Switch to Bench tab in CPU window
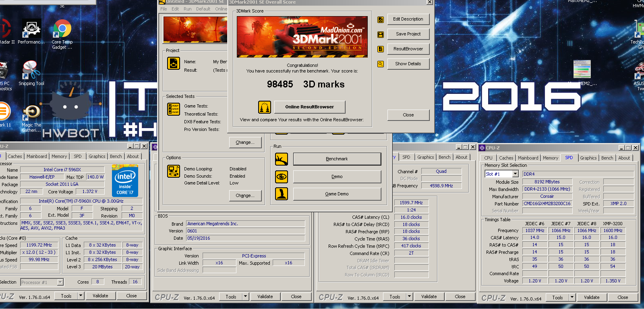This screenshot has height=309, width=644. click(116, 156)
